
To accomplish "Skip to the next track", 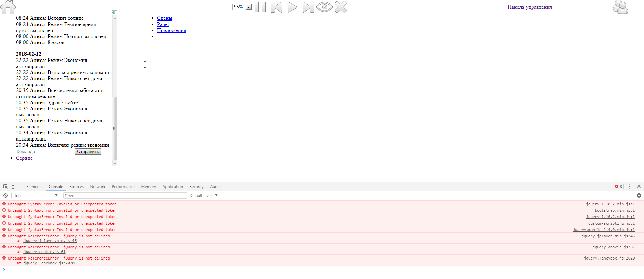I will point(308,7).
